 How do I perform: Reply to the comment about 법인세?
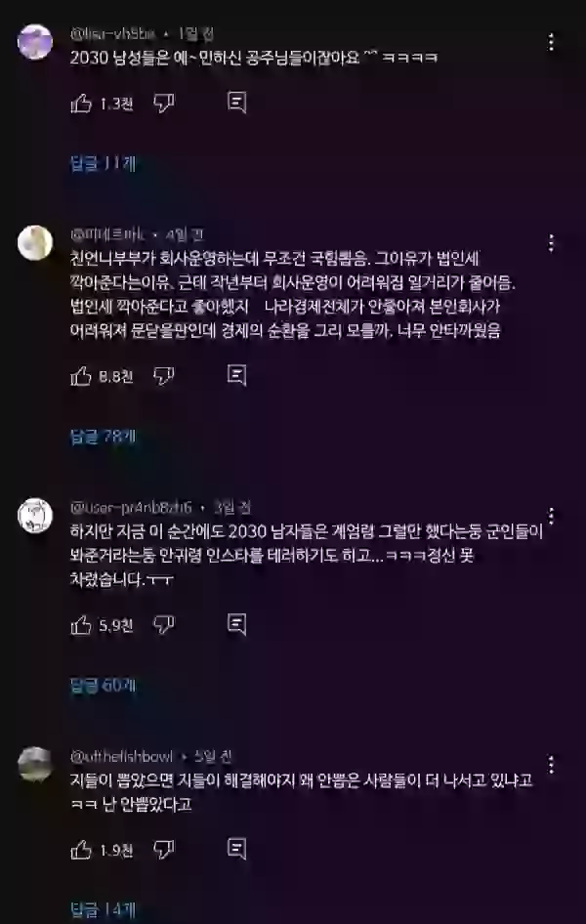click(236, 375)
